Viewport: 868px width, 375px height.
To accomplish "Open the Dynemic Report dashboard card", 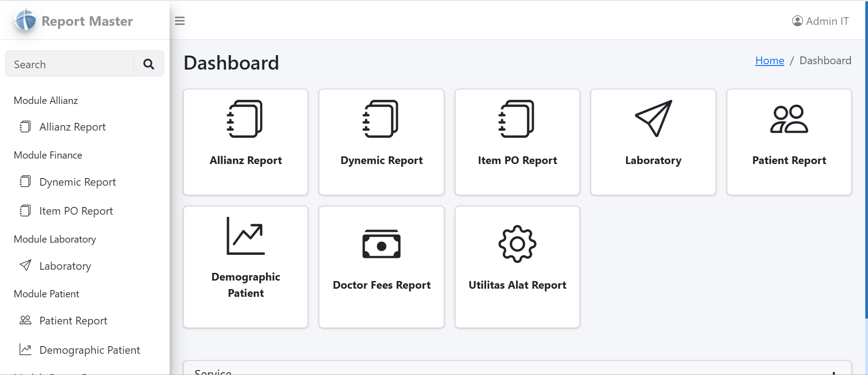I will click(381, 142).
